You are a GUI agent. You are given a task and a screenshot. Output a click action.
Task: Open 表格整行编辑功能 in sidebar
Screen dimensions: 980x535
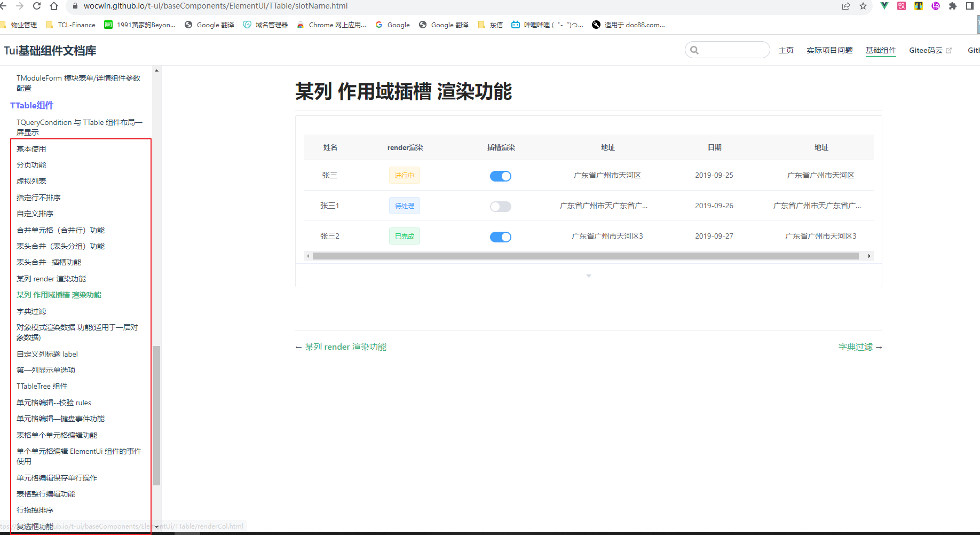click(46, 494)
